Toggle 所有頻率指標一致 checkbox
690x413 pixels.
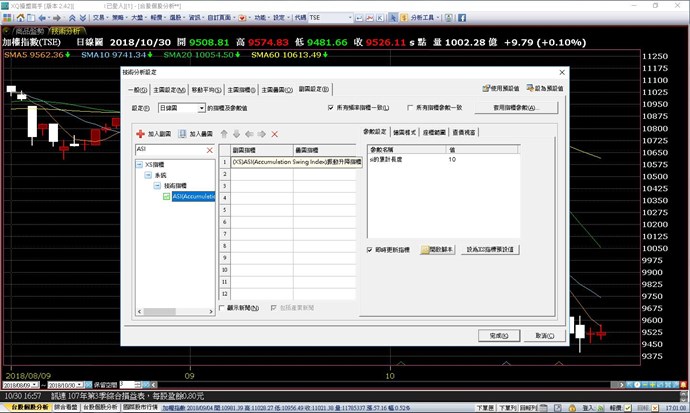tap(331, 107)
